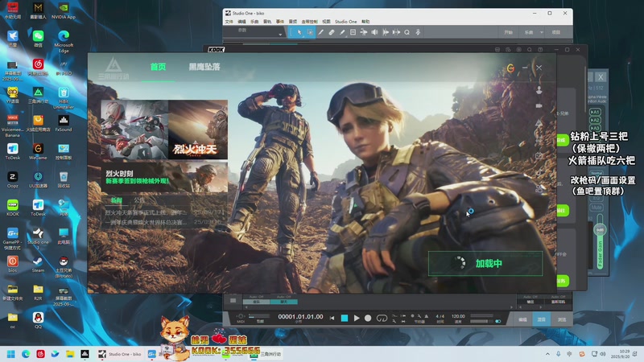Click the Fader Gain slider knob
Image resolution: width=644 pixels, height=362 pixels.
(600, 230)
